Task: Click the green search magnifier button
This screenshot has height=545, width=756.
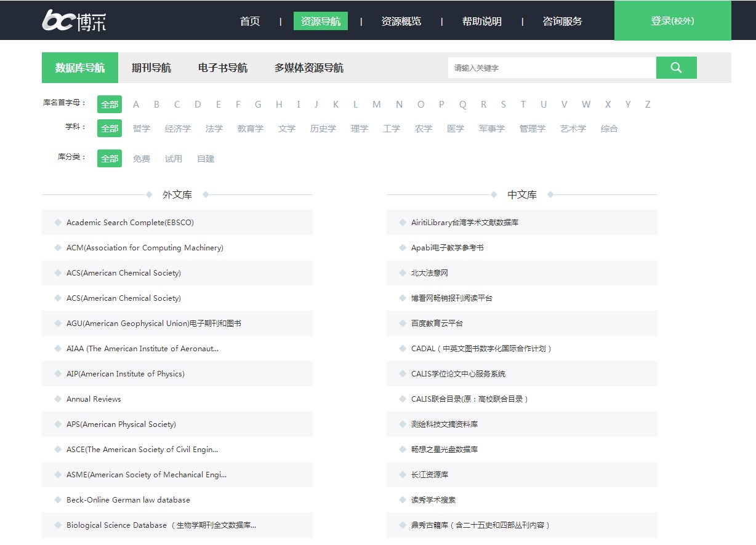Action: 676,68
